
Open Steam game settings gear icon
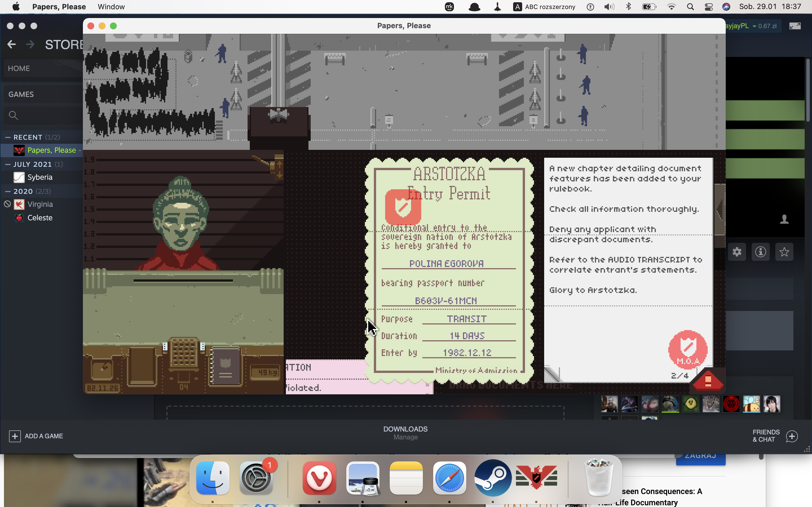[x=737, y=252]
